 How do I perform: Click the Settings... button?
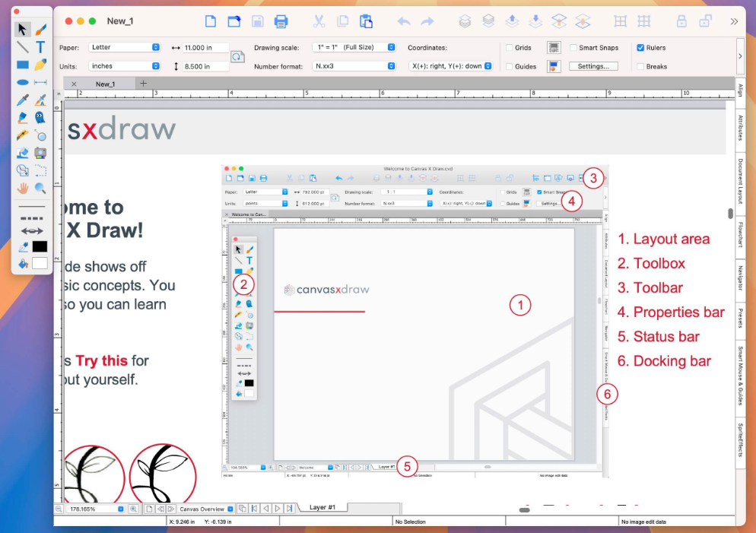[593, 66]
